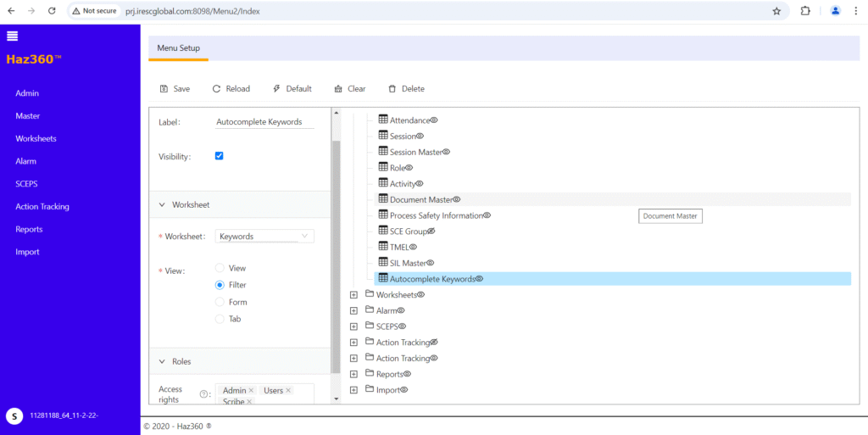Open Action Tracking in the left sidebar
This screenshot has height=435, width=868.
(42, 206)
